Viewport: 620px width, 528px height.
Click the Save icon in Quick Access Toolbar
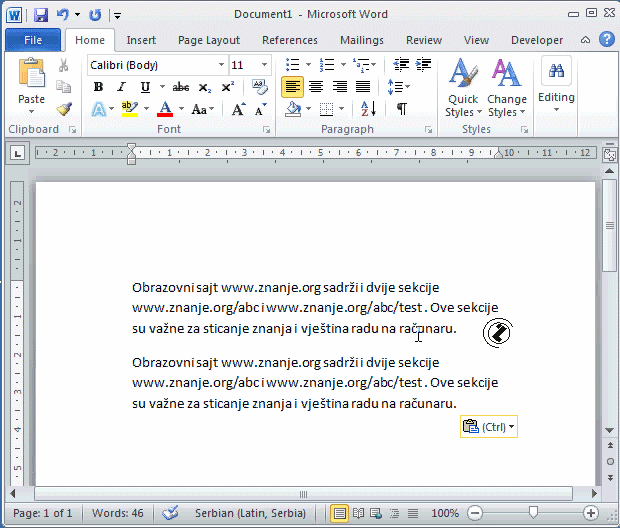tap(41, 15)
